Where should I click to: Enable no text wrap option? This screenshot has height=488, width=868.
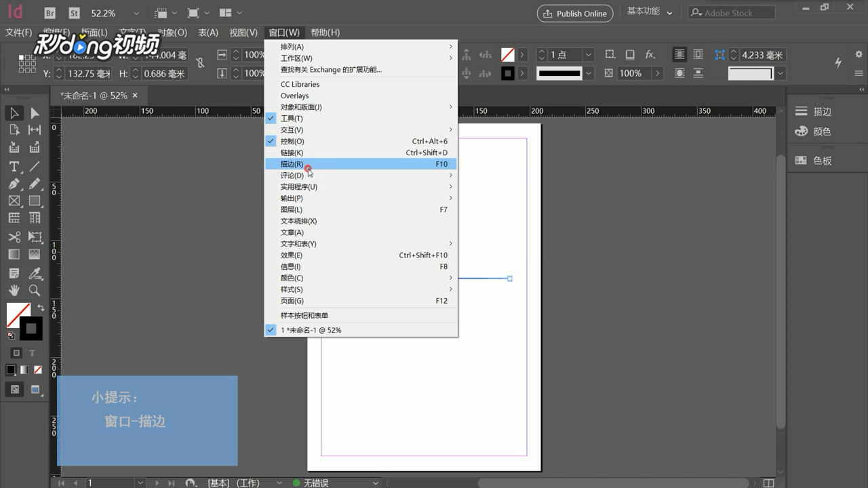click(679, 55)
